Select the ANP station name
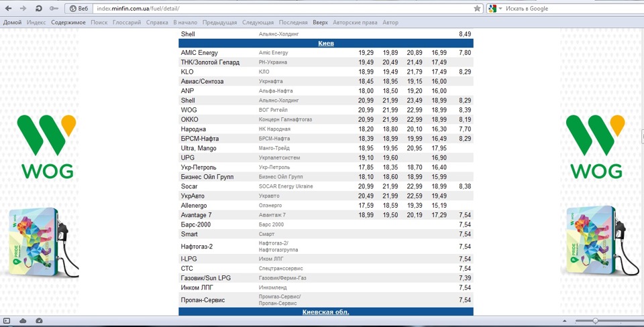 (x=187, y=91)
